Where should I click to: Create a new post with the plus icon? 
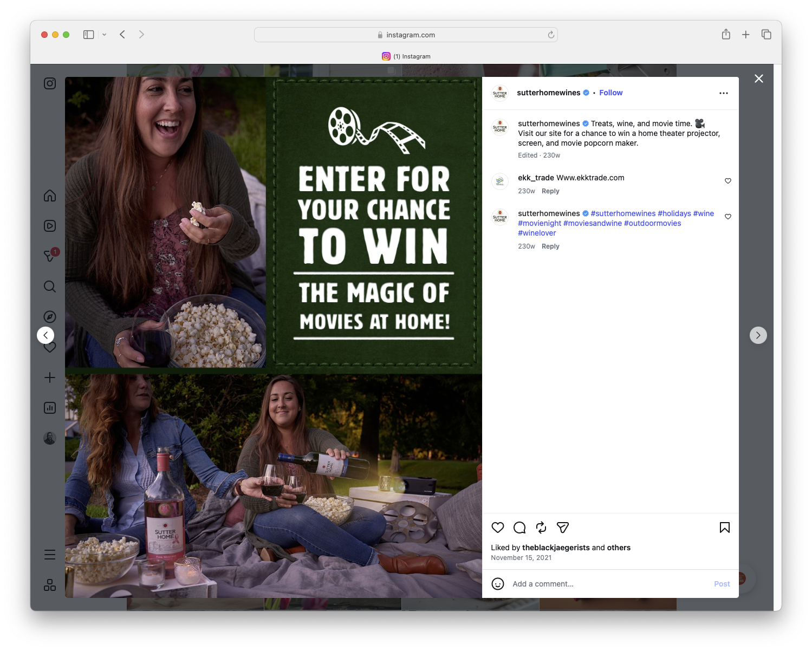coord(49,377)
